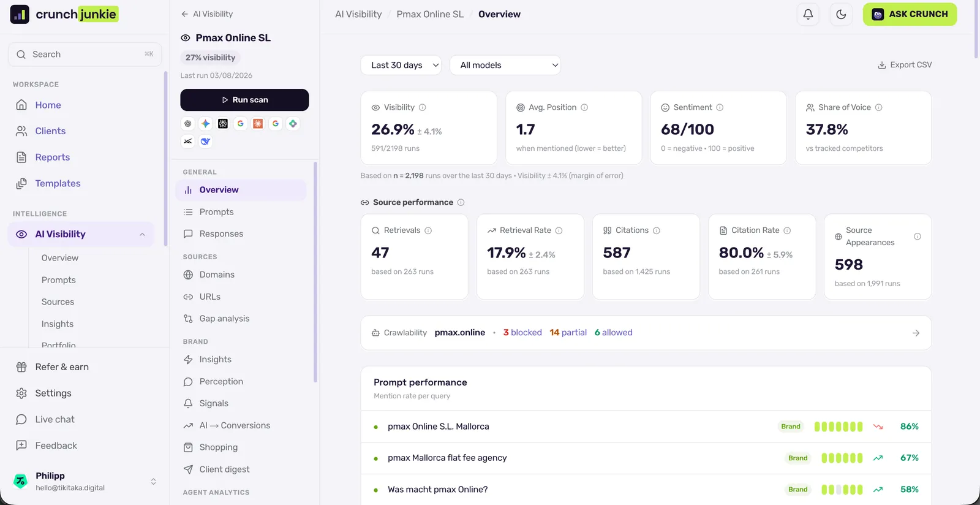Click the Gemini sparkle model icon

pyautogui.click(x=206, y=124)
